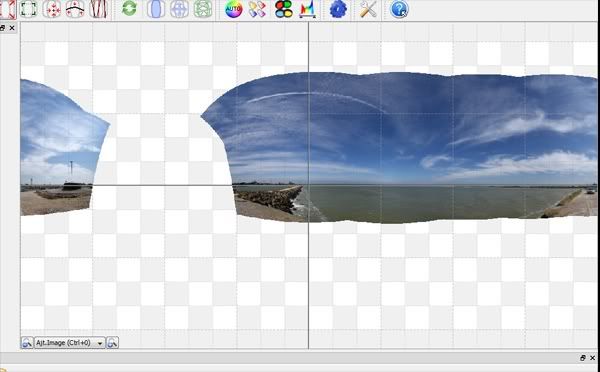Select the center point tool with red arrows
The image size is (600, 372).
(x=52, y=9)
